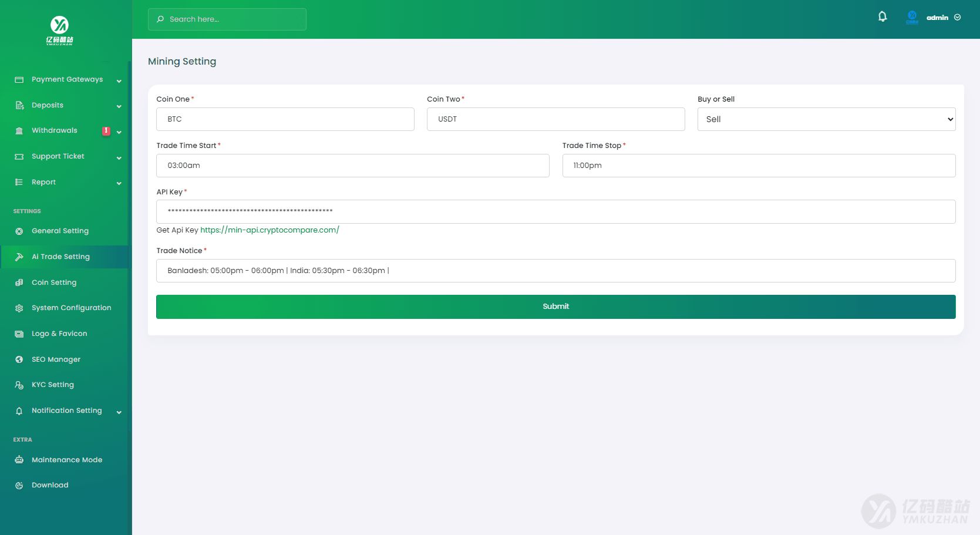Open the Buy or Sell dropdown
Viewport: 980px width, 535px height.
[x=826, y=119]
